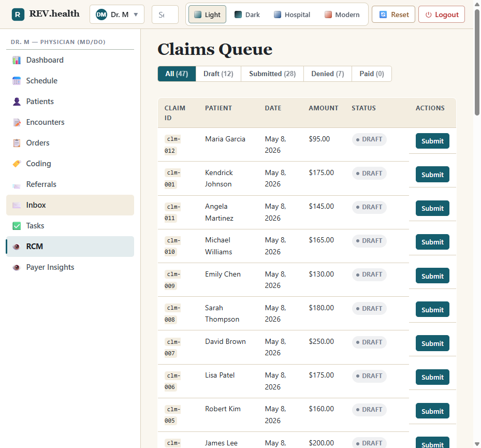This screenshot has height=448, width=481.
Task: Click the Logout button
Action: click(x=442, y=15)
